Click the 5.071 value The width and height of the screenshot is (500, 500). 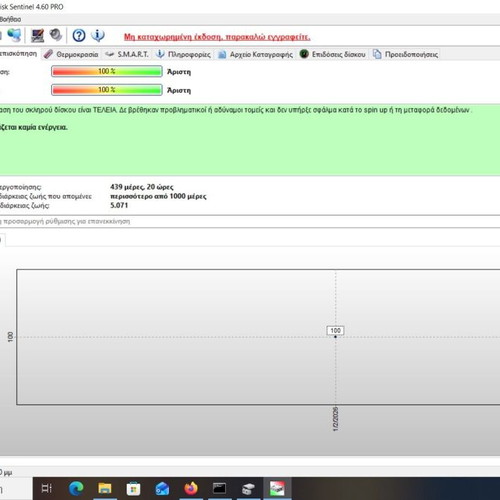[119, 205]
